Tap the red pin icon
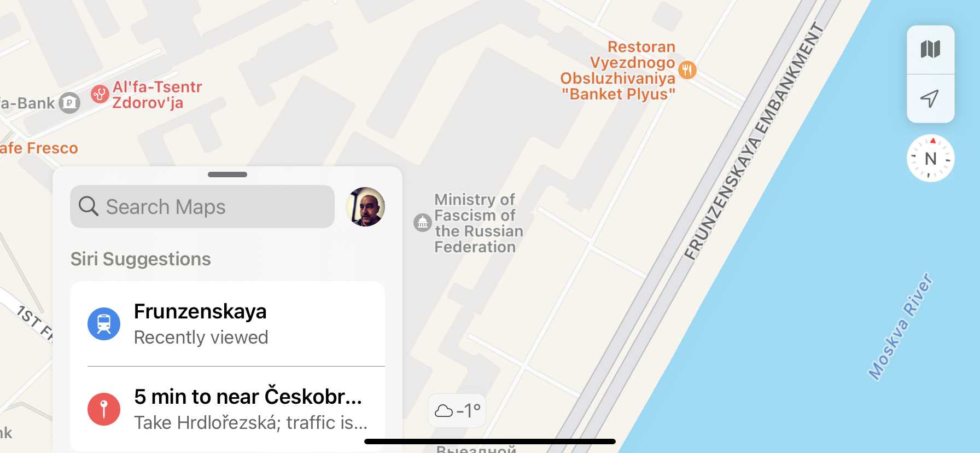Image resolution: width=980 pixels, height=453 pixels. (104, 409)
